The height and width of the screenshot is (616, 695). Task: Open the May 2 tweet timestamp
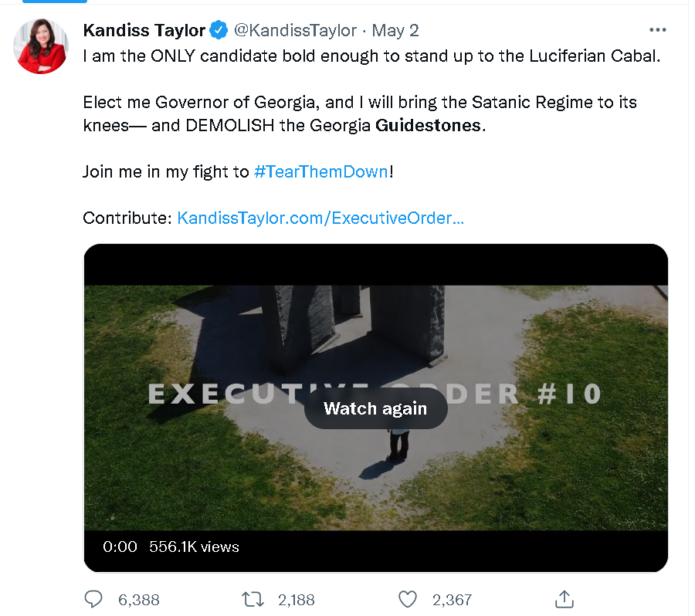pos(395,31)
